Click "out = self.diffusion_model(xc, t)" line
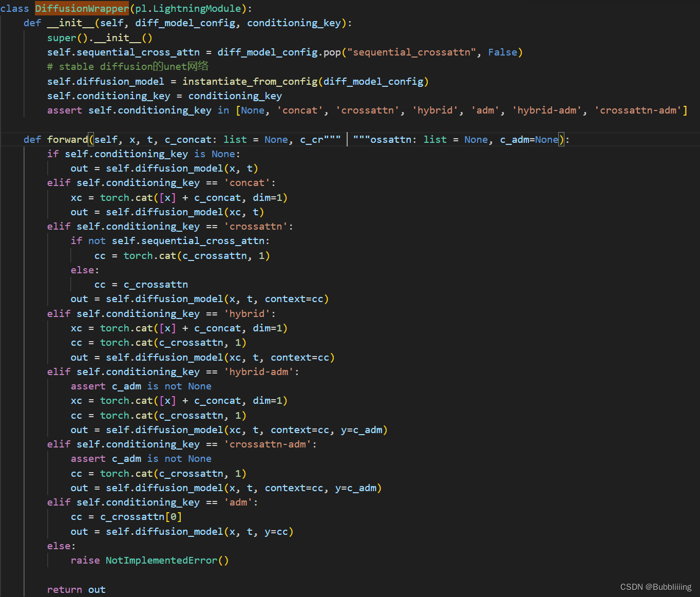The image size is (700, 597). coord(167,212)
